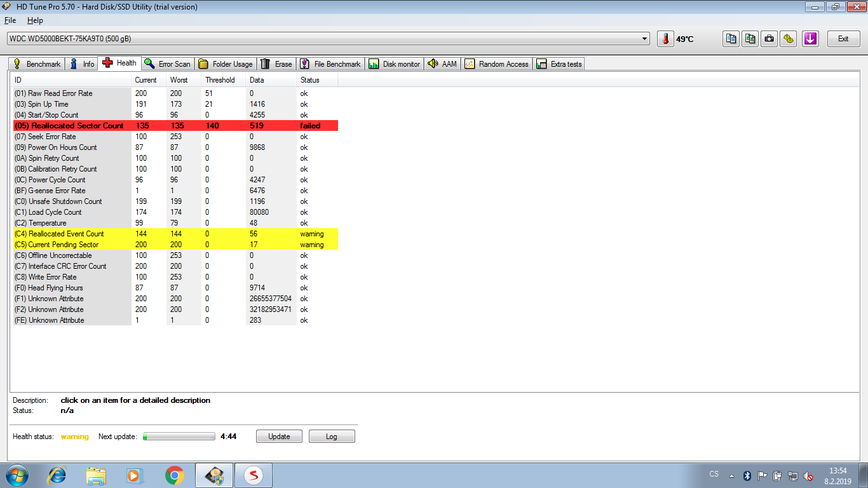Click the Current column header

[149, 80]
